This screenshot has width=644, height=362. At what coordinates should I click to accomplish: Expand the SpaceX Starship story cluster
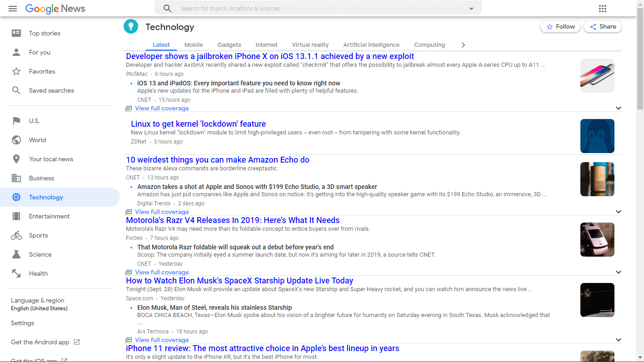pos(618,340)
